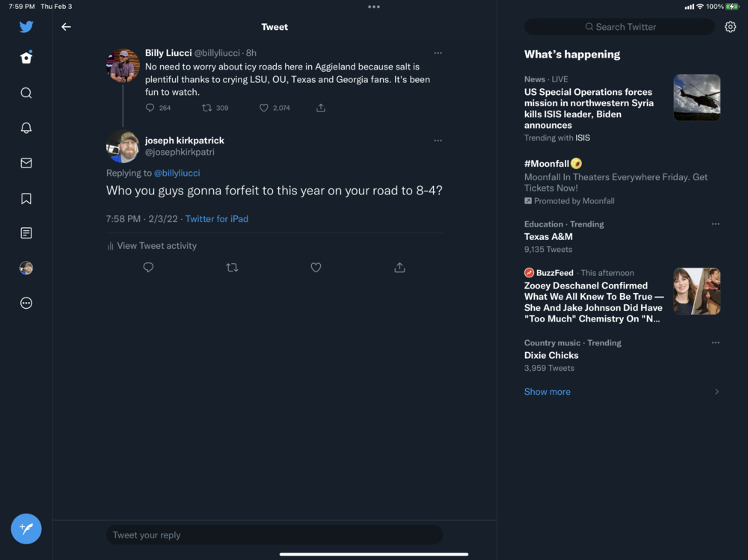Open Bookmarks in the sidebar
Image resolution: width=748 pixels, height=560 pixels.
tap(26, 198)
